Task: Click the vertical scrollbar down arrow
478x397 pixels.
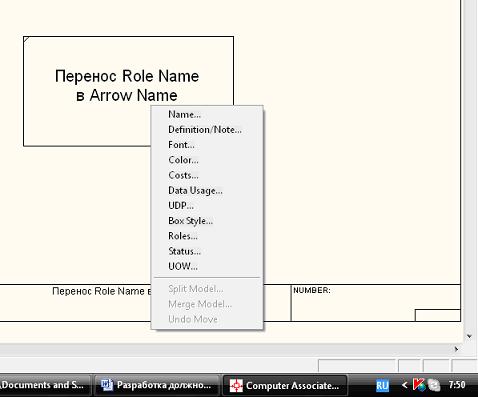Action: coord(469,336)
